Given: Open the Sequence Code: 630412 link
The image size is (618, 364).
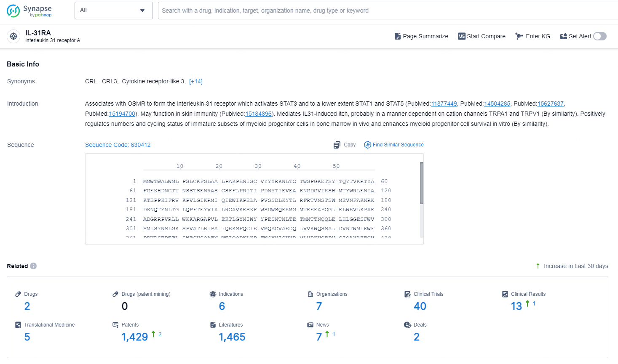Looking at the screenshot, I should 118,145.
